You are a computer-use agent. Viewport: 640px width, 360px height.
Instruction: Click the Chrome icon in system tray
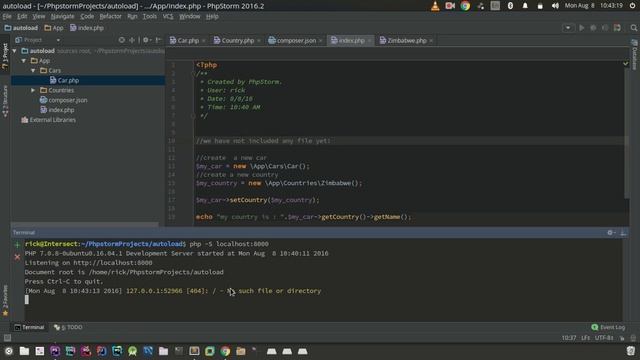[465, 6]
